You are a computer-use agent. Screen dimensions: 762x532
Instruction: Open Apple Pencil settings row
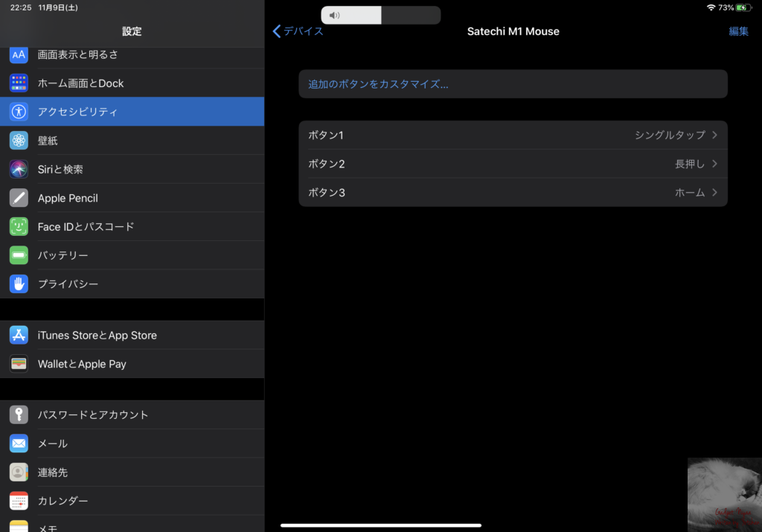click(x=132, y=198)
